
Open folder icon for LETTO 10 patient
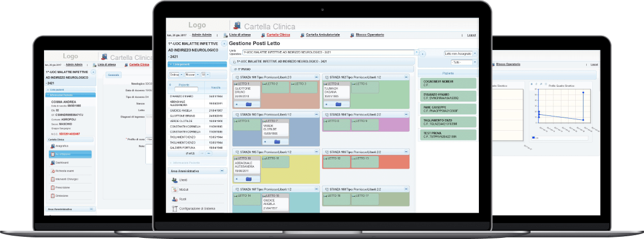click(x=248, y=179)
